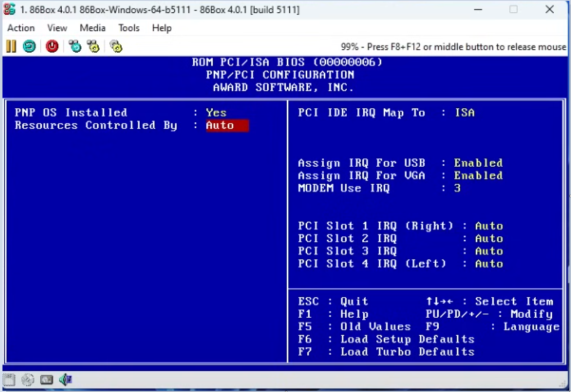Viewport: 571px width, 392px height.
Task: Click the 'ISA' value for PCI IDE IRQ
Action: [465, 112]
